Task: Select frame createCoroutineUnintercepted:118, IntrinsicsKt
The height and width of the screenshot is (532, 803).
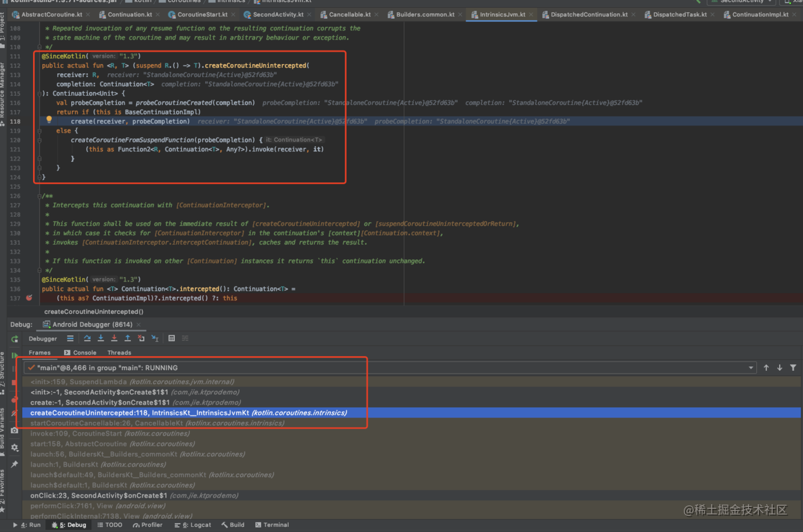Action: (412, 413)
